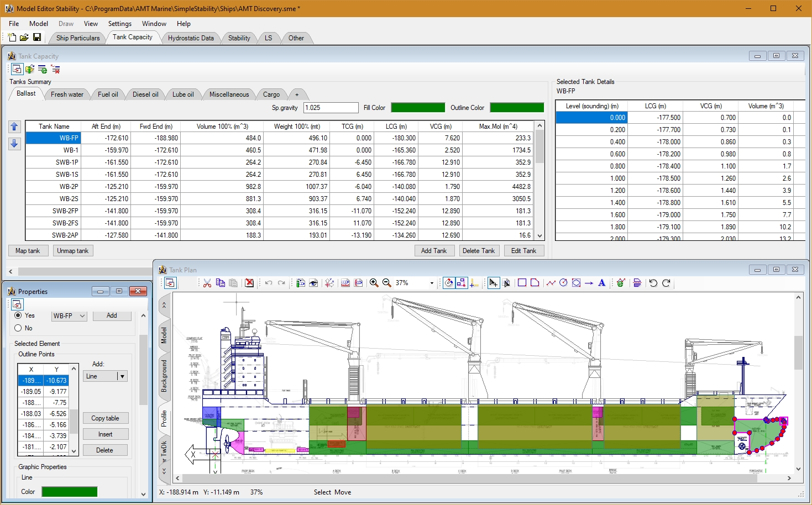Click the red X remove-list icon in Tank Capacity toolbar
This screenshot has width=812, height=505.
55,69
